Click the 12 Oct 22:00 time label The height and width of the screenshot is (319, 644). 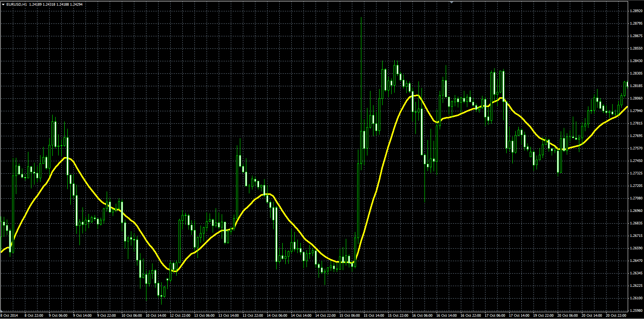pyautogui.click(x=180, y=316)
